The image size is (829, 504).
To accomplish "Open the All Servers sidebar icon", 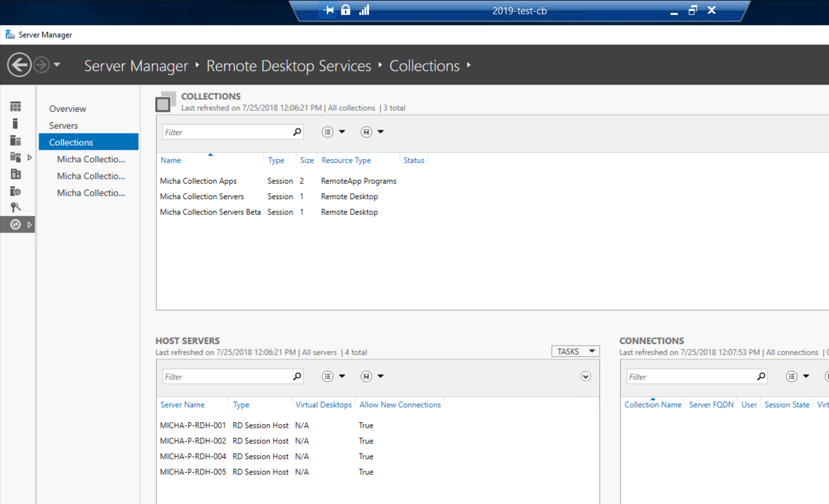I will [x=16, y=141].
